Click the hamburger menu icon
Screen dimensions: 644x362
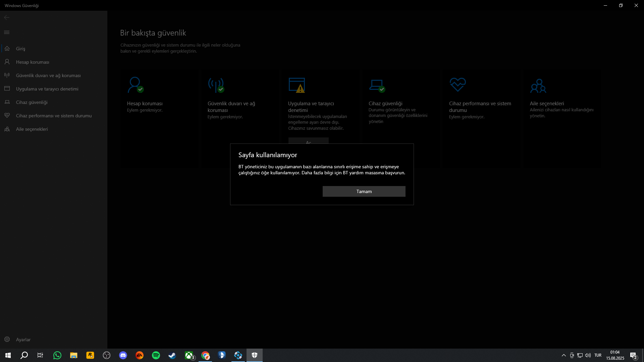click(7, 33)
